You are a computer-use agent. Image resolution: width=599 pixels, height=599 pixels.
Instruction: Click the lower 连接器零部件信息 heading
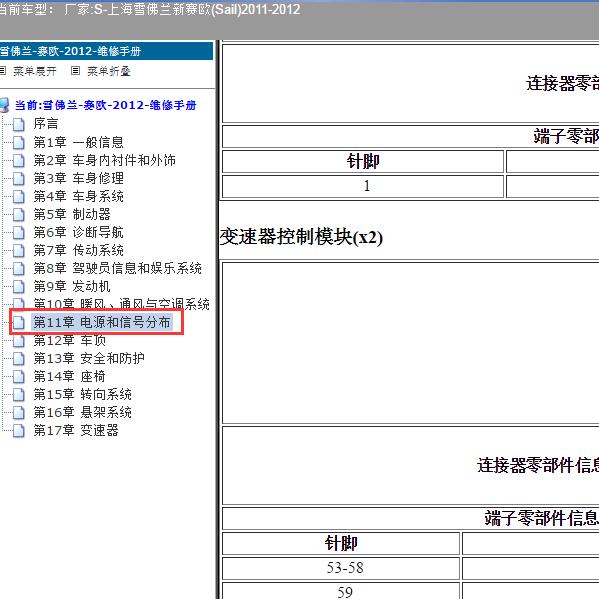tap(538, 465)
